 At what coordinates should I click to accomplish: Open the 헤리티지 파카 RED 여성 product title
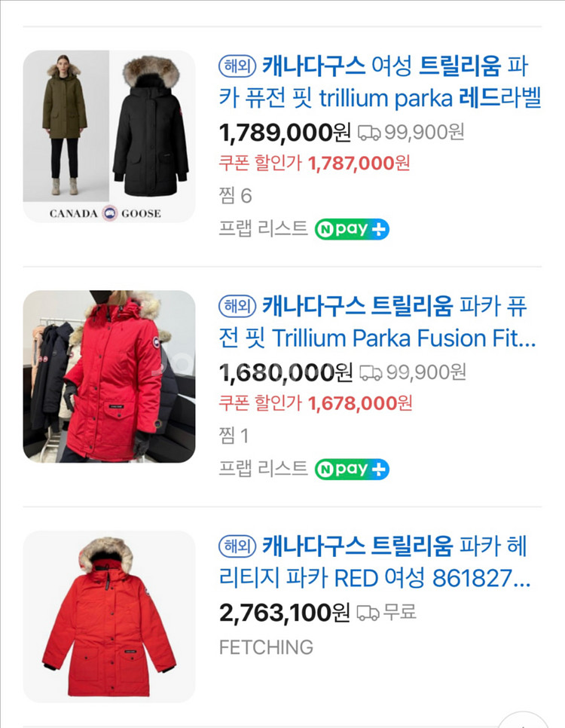point(374,561)
